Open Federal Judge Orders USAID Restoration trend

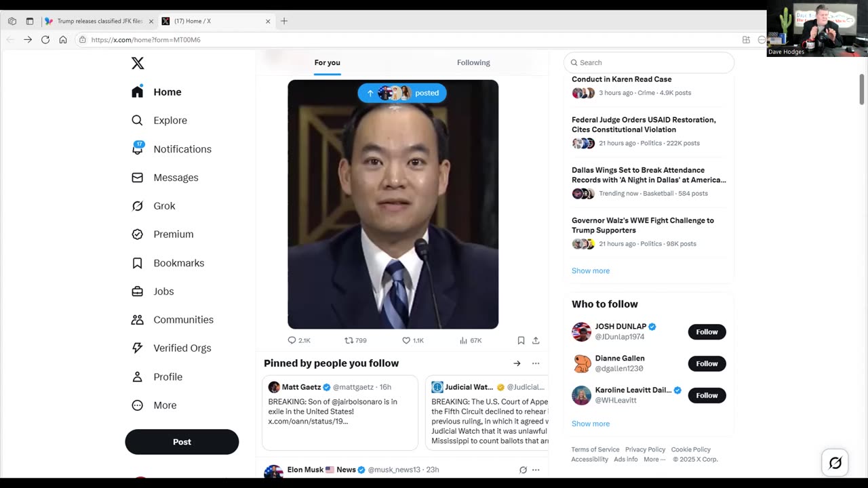[x=649, y=131]
